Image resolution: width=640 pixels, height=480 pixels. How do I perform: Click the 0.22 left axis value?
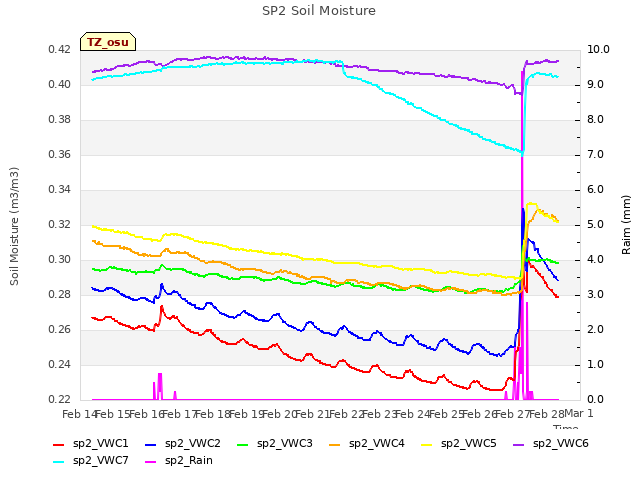pyautogui.click(x=60, y=400)
